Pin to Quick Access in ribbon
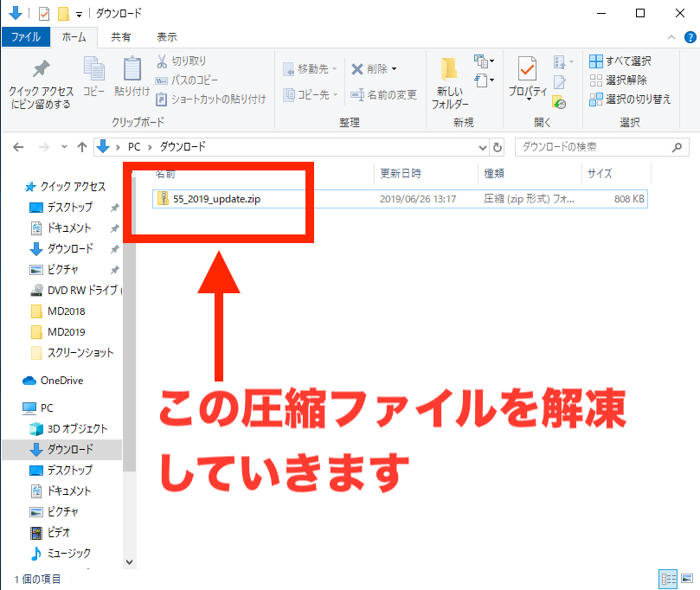700x590 pixels. point(41,84)
